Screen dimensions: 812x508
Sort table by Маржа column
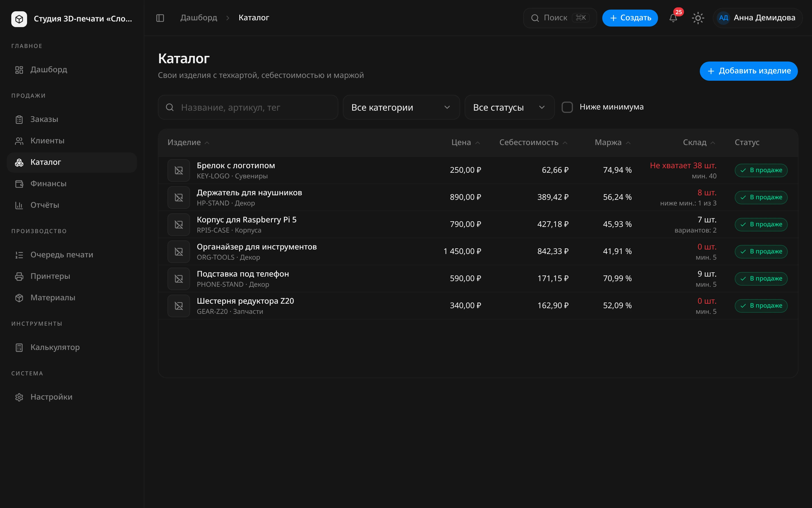612,143
